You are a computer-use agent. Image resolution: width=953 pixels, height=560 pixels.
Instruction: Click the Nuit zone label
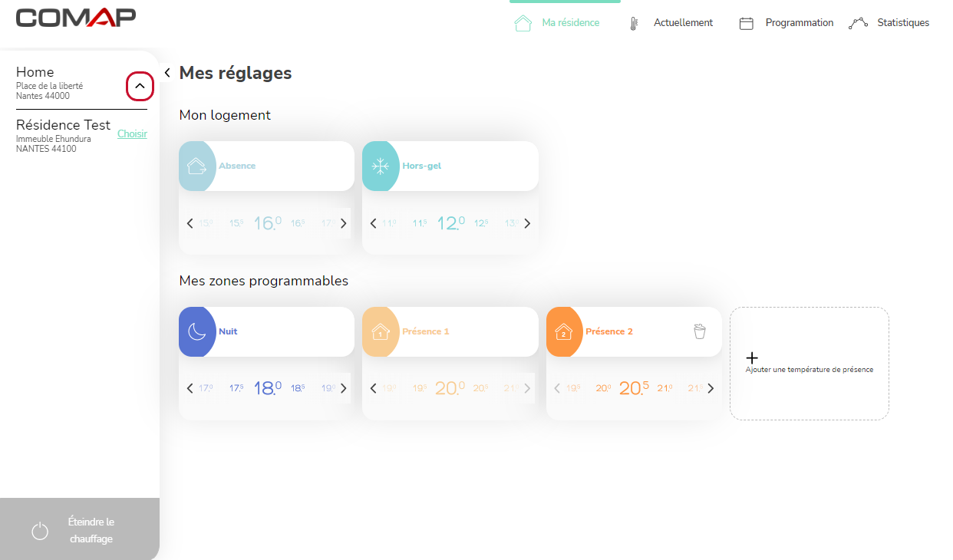[228, 331]
